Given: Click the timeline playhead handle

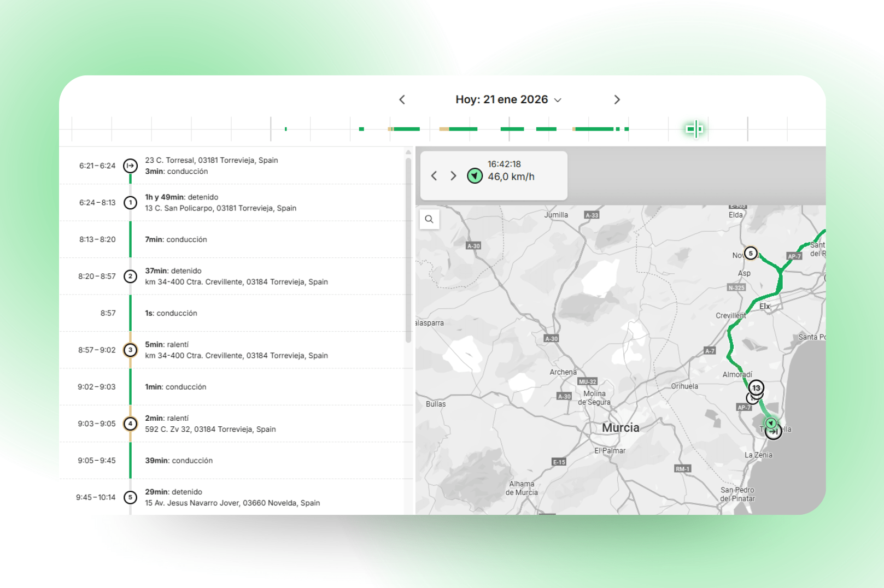Looking at the screenshot, I should point(694,129).
